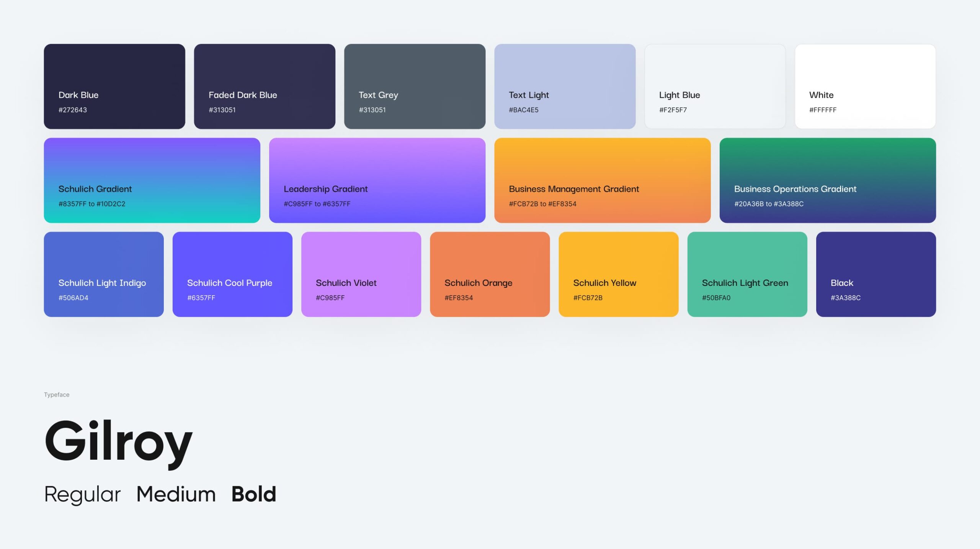Select the Regular weight sample
The width and height of the screenshot is (980, 549).
(x=82, y=495)
